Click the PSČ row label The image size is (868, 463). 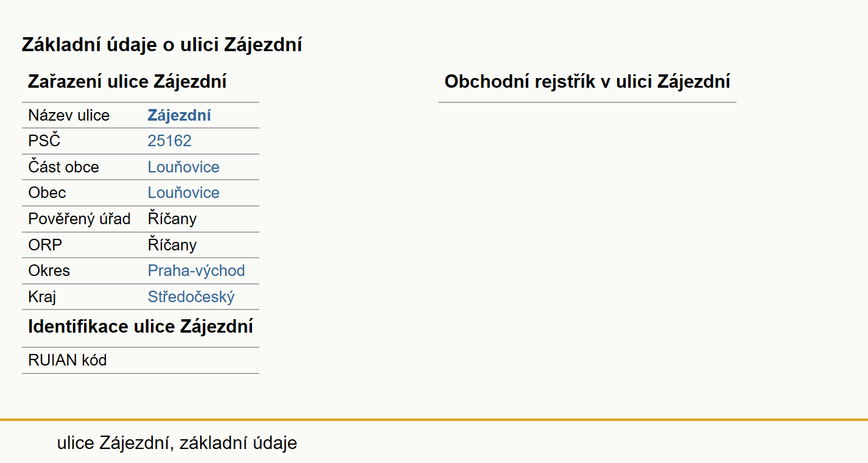[44, 141]
